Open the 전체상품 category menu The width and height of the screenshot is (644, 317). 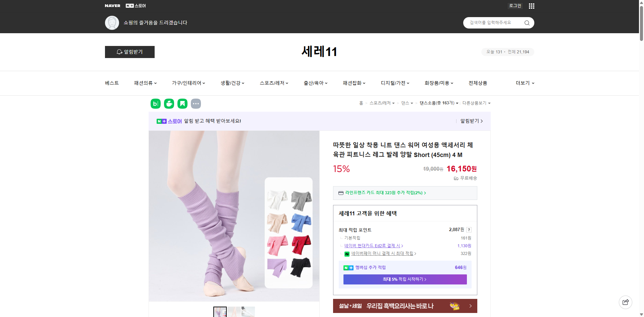(x=478, y=83)
